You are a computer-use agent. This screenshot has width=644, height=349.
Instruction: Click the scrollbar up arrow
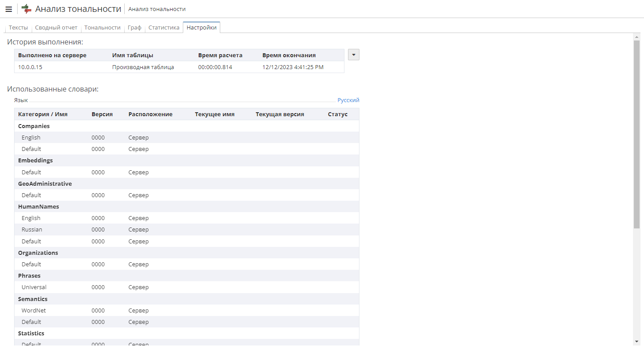(x=637, y=37)
